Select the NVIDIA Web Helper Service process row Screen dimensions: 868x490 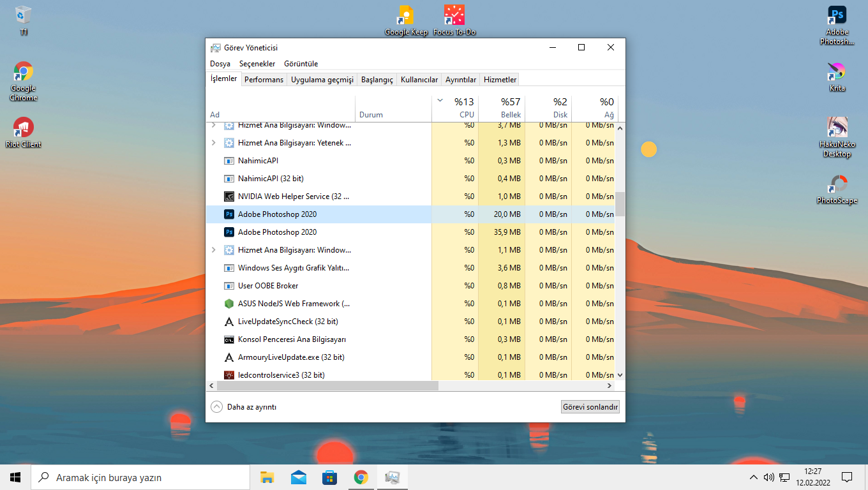pyautogui.click(x=294, y=197)
